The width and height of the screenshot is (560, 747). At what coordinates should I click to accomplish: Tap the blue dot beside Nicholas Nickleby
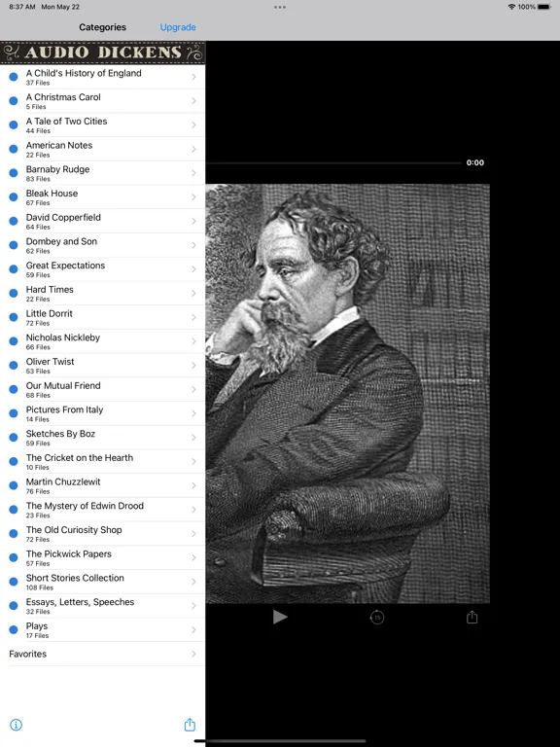tap(14, 341)
